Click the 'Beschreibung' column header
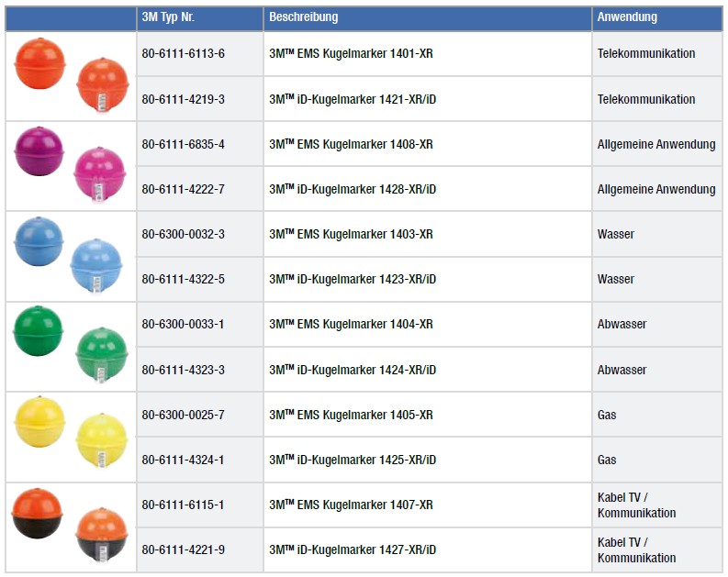This screenshot has height=577, width=728. coord(304,17)
